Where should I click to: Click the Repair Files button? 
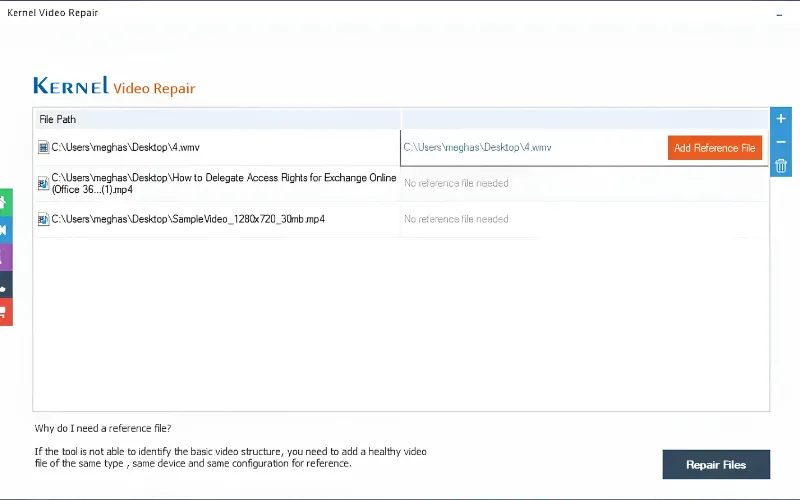pos(716,464)
